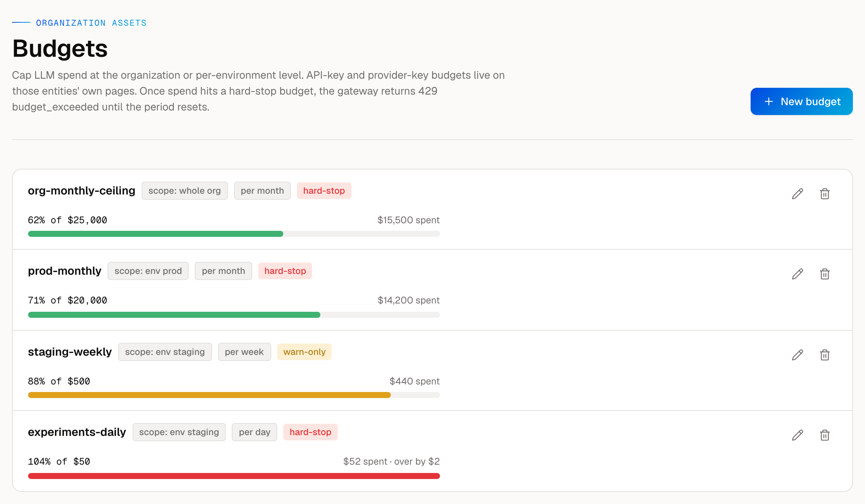
Task: Click prod-monthly's hard-stop badge
Action: 285,271
